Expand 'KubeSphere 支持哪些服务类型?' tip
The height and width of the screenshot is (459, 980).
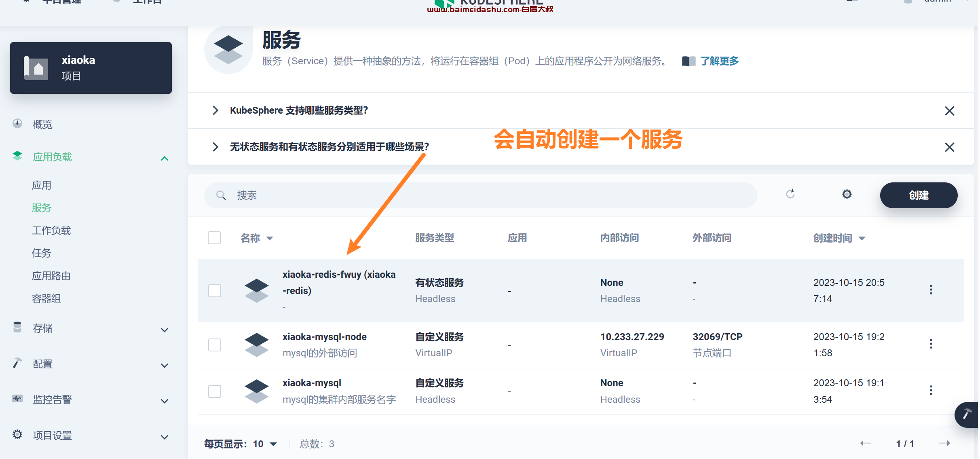(x=215, y=110)
